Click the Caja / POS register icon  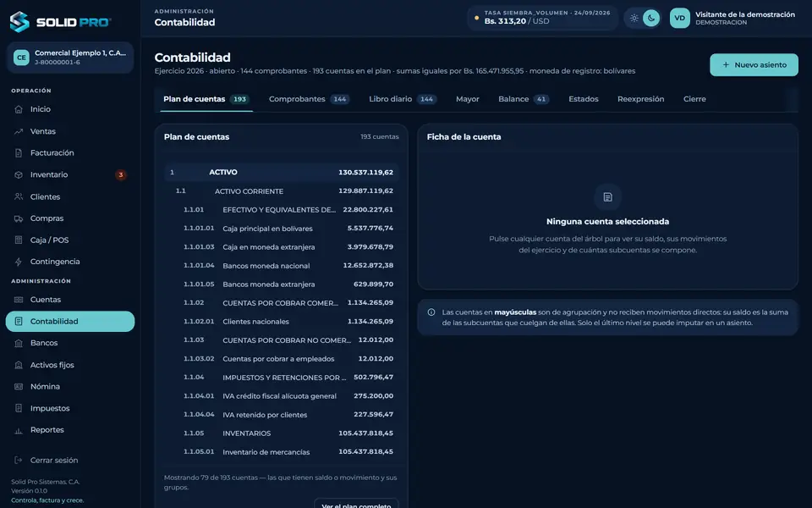click(x=19, y=240)
